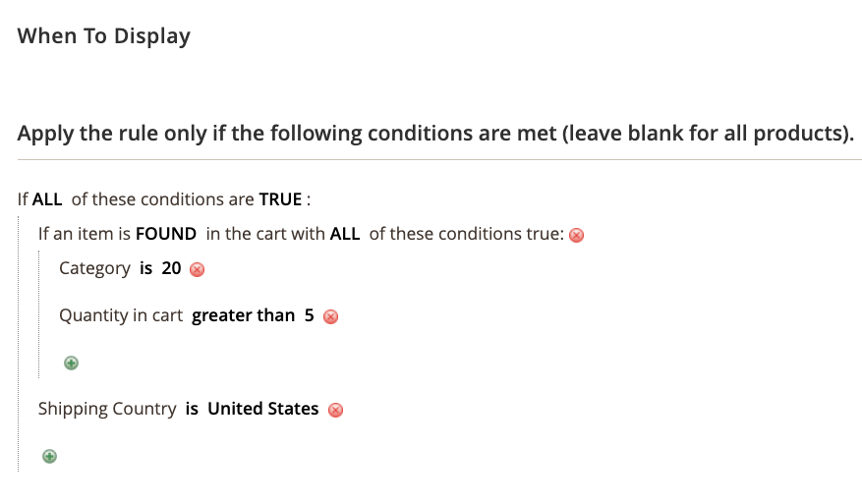Change the ALL aggregator for cart items
Screen dimensions: 862x504
coord(345,234)
